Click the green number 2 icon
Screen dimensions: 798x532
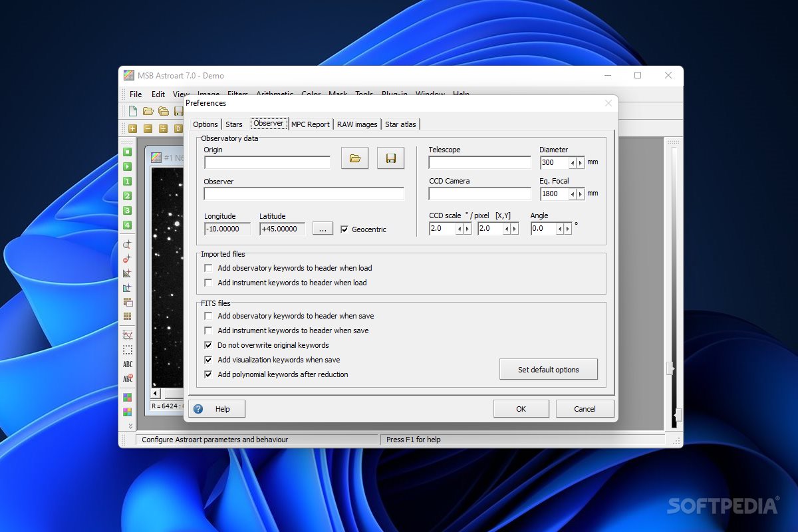pyautogui.click(x=127, y=196)
